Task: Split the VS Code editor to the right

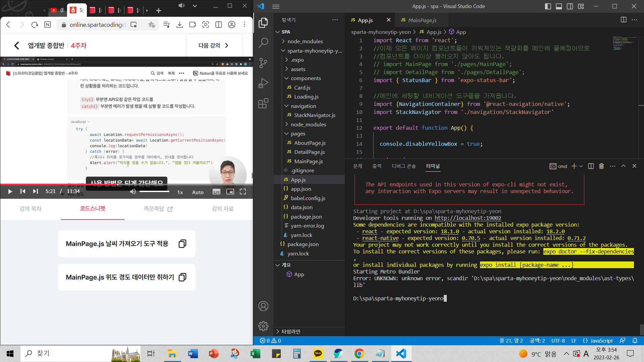Action: pos(624,20)
